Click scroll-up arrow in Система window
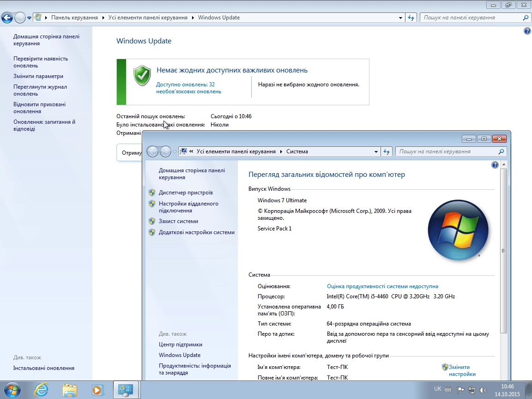 click(504, 164)
